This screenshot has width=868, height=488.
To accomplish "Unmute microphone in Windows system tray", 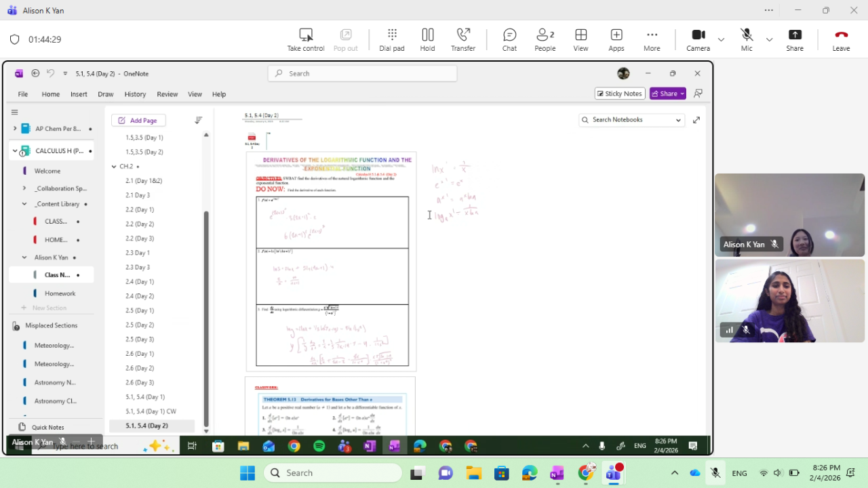I will 715,473.
